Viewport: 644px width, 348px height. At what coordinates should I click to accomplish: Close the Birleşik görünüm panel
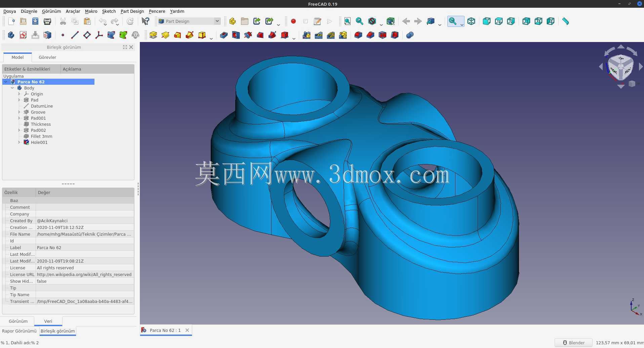(131, 47)
